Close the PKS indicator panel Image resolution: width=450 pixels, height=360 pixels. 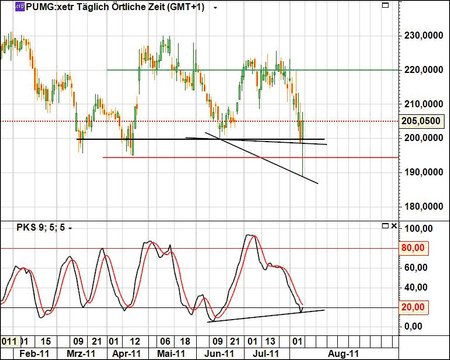coord(394,226)
